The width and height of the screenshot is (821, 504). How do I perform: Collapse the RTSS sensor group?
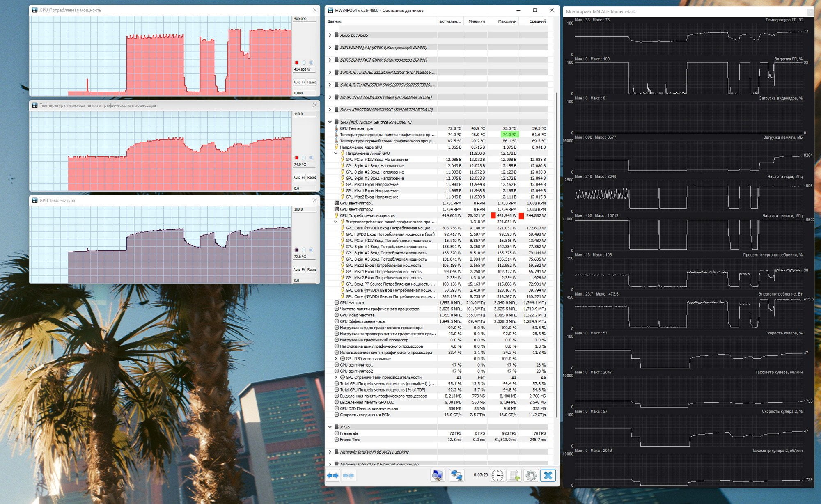330,427
